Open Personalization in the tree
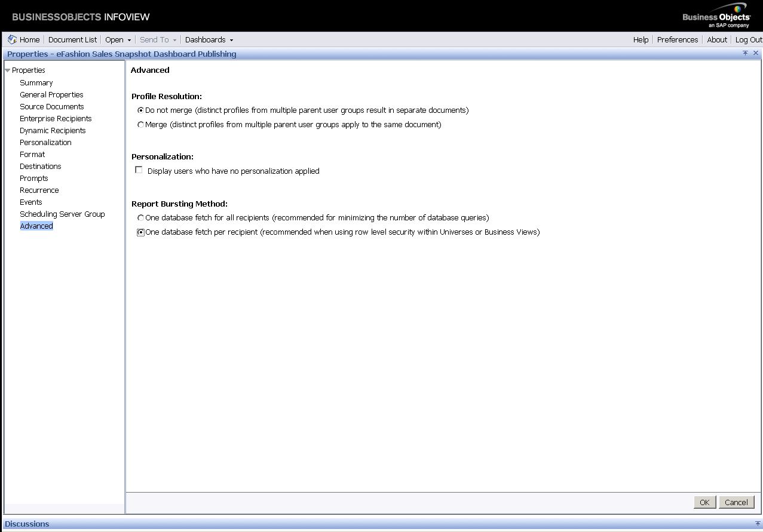The image size is (763, 532). 45,143
